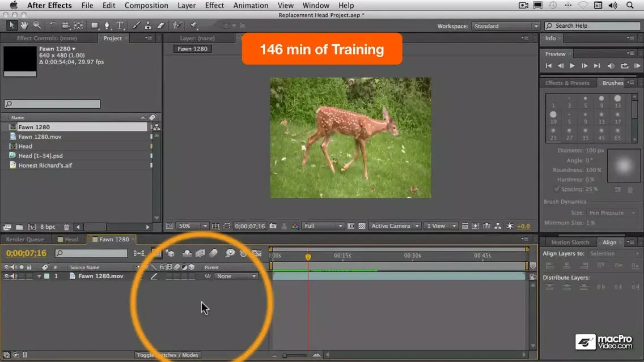Select the Roto Brush tool
This screenshot has width=644, height=362.
(x=177, y=25)
